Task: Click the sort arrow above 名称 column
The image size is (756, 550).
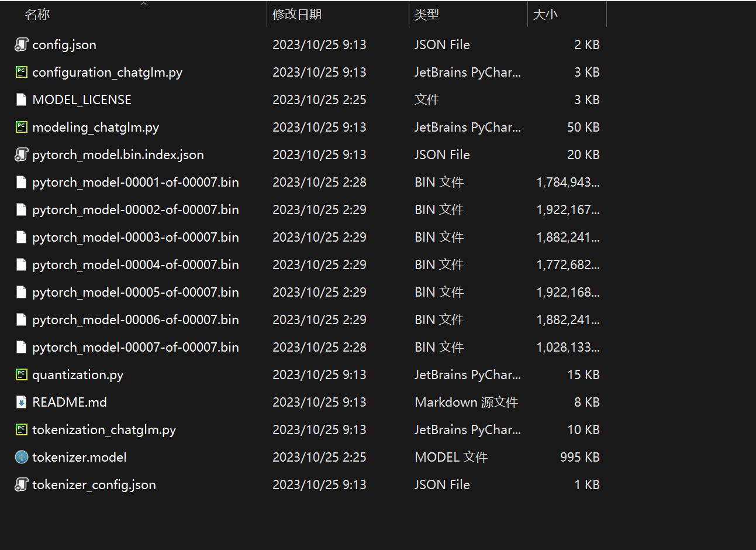Action: pos(144,4)
